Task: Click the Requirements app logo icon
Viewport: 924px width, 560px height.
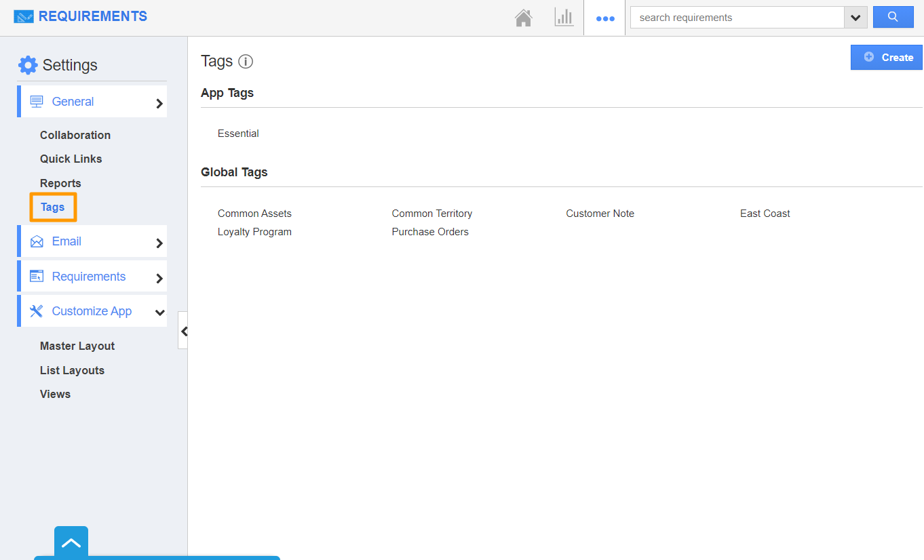Action: point(23,17)
